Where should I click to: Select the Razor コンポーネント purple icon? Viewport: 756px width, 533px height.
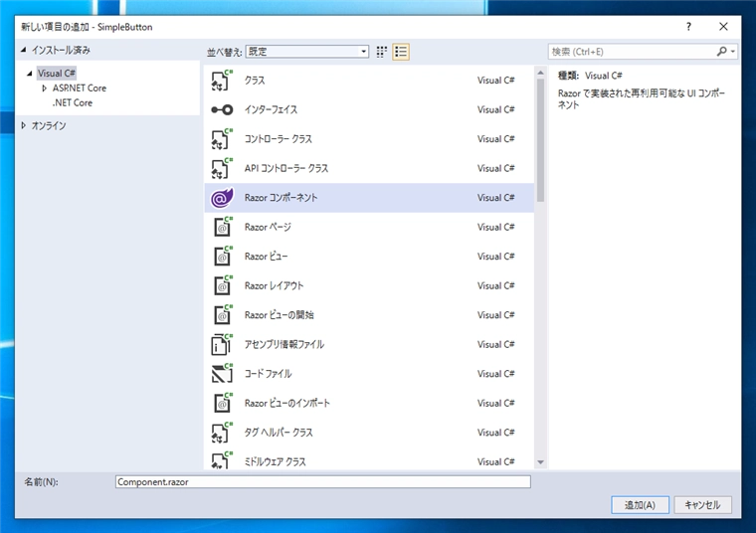(222, 198)
